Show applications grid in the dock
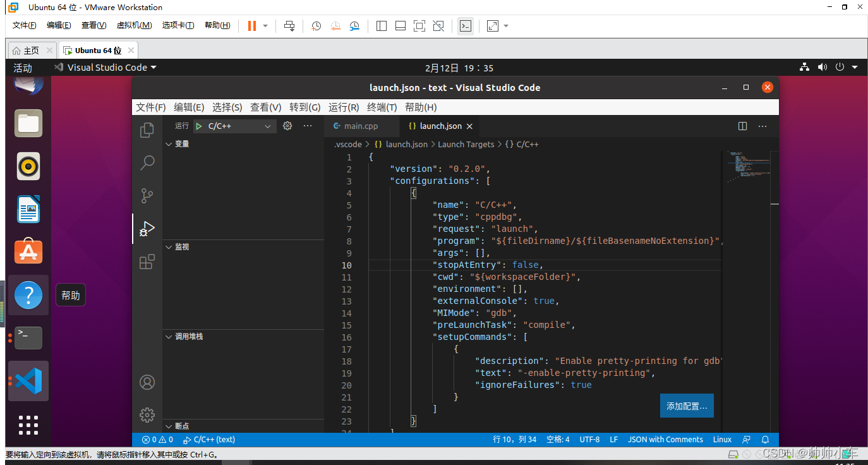 coord(28,425)
